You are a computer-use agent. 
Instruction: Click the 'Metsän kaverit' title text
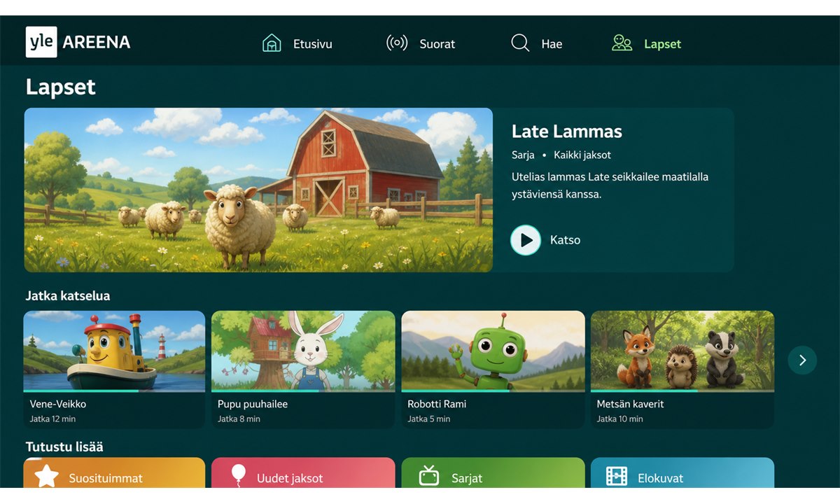[630, 404]
